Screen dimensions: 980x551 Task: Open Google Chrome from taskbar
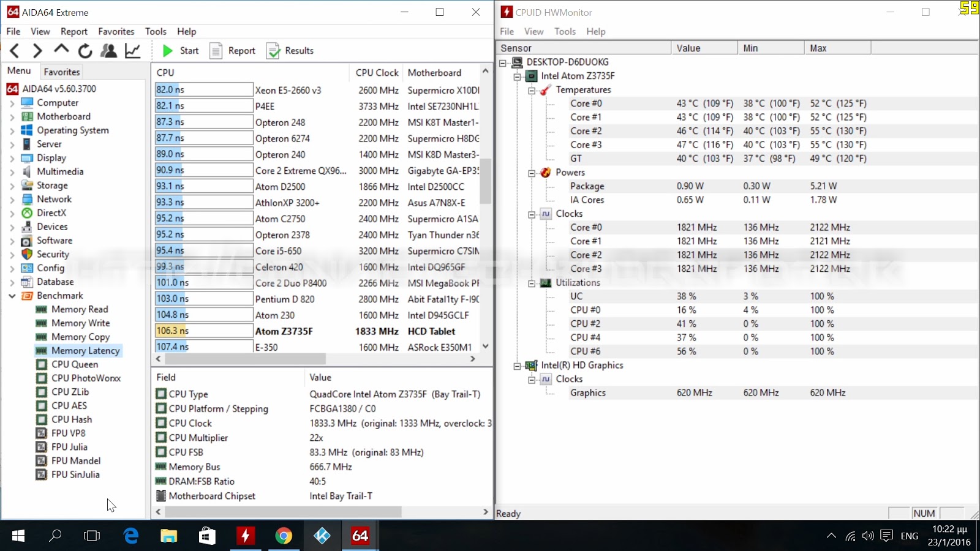pos(284,536)
